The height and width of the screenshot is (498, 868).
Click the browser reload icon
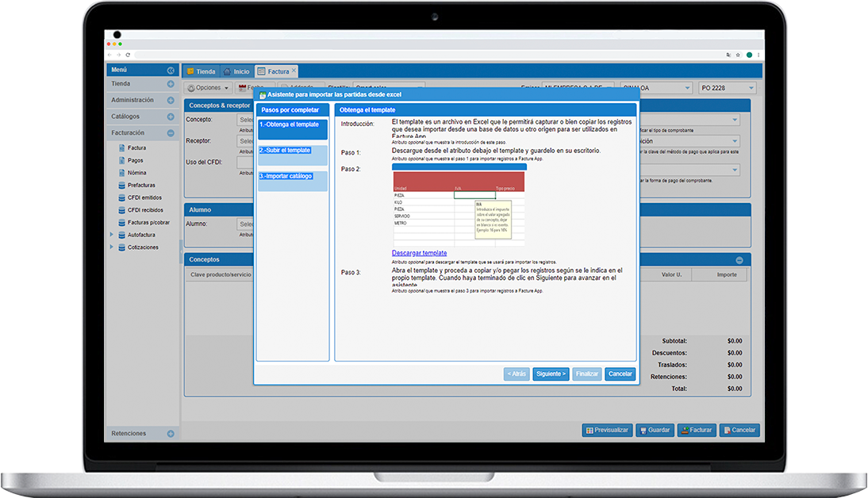128,55
